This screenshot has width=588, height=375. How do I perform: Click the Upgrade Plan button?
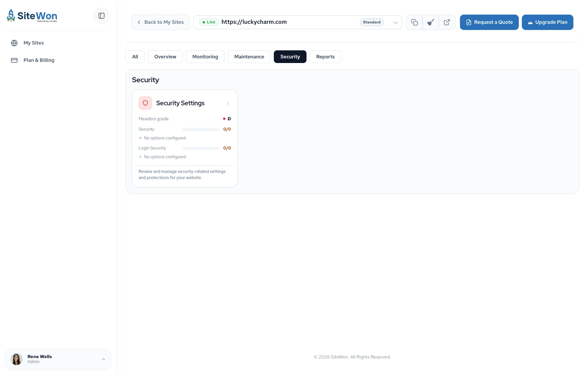point(548,22)
